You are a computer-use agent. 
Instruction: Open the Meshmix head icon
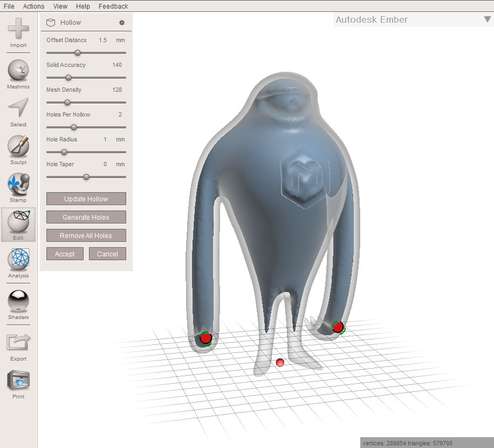[18, 70]
